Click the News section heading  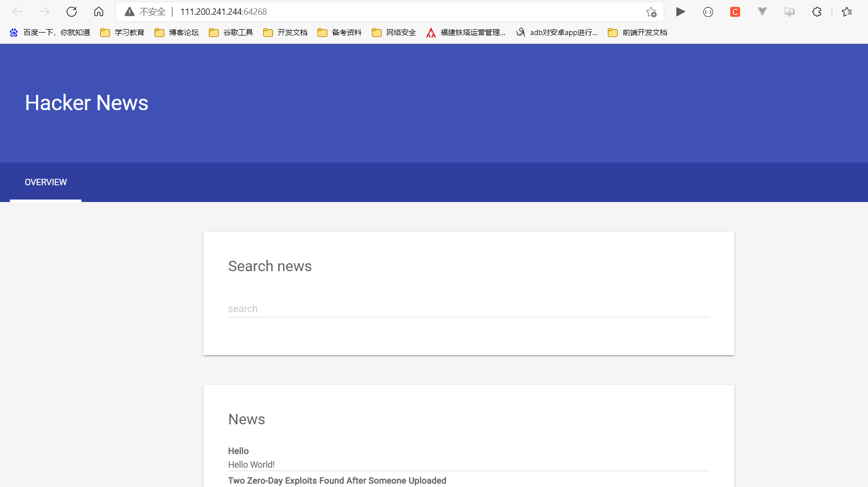247,419
